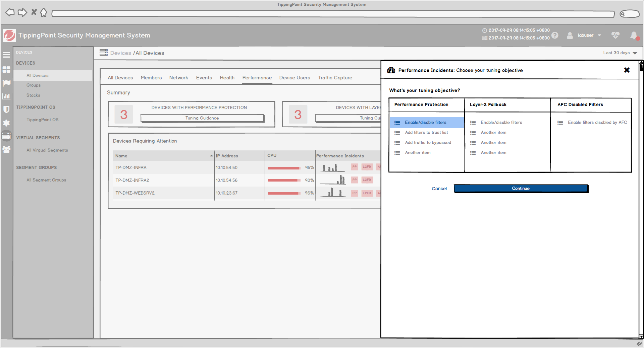The image size is (644, 348).
Task: Toggle the hamburger menu in sidebar
Action: [x=6, y=55]
